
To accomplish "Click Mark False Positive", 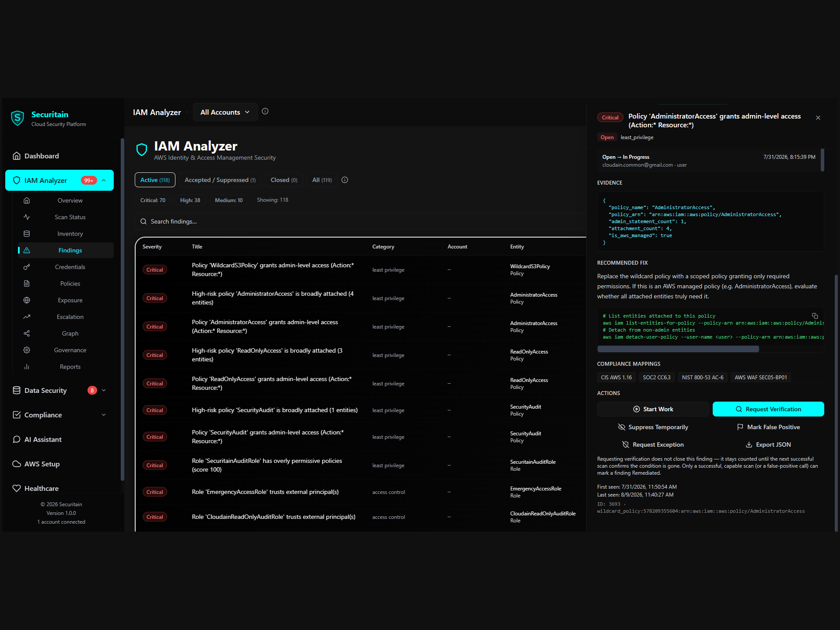I will tap(768, 427).
